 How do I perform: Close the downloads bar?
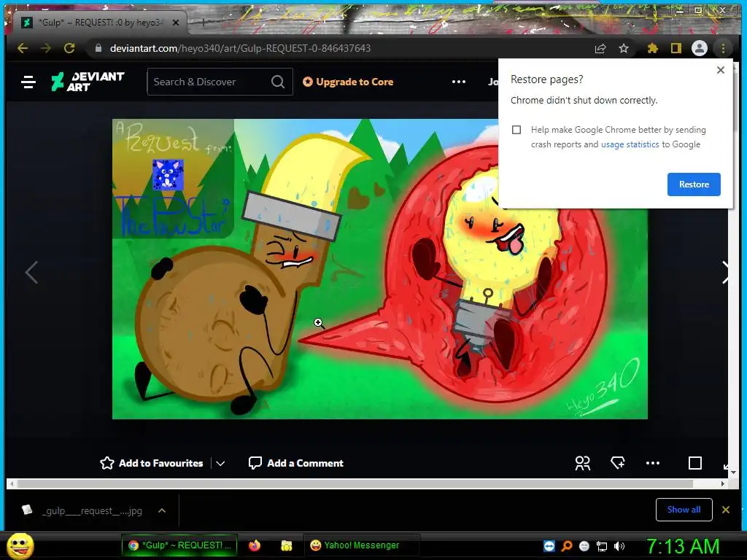[x=726, y=510]
